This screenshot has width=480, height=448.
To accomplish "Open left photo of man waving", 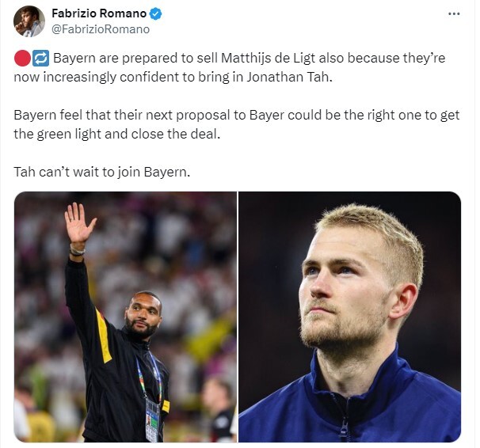I will point(125,317).
